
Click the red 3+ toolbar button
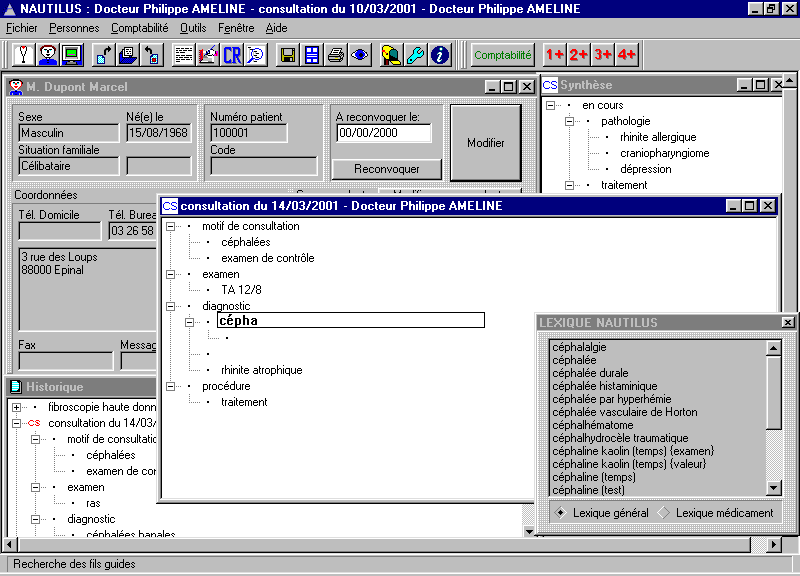tap(603, 55)
